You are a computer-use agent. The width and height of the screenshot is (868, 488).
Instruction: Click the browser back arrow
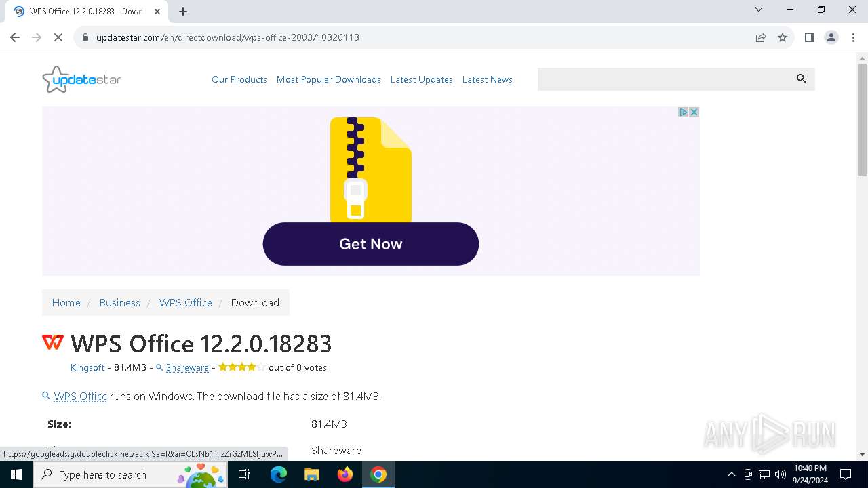[15, 37]
